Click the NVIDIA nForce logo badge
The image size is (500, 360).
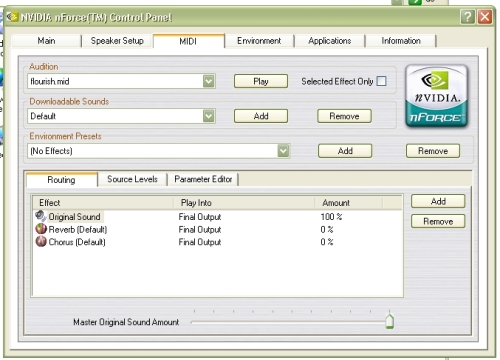(436, 96)
